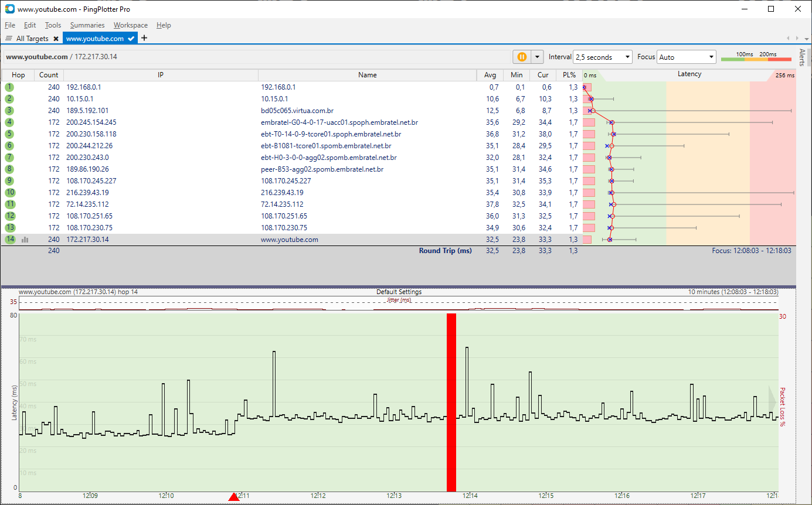Click the red triangle marker on the timeline
The height and width of the screenshot is (505, 812).
234,497
